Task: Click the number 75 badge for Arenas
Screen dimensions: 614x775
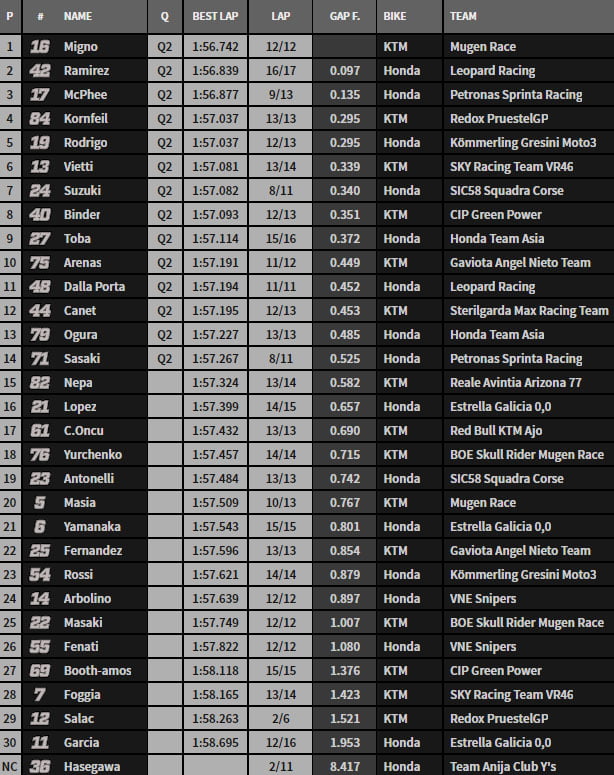Action: point(39,263)
